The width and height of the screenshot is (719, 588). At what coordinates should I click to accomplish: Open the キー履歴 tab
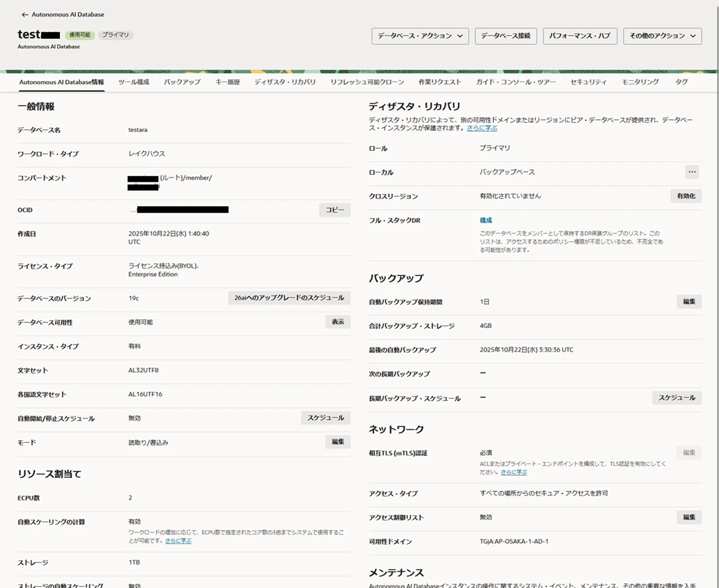tap(228, 82)
